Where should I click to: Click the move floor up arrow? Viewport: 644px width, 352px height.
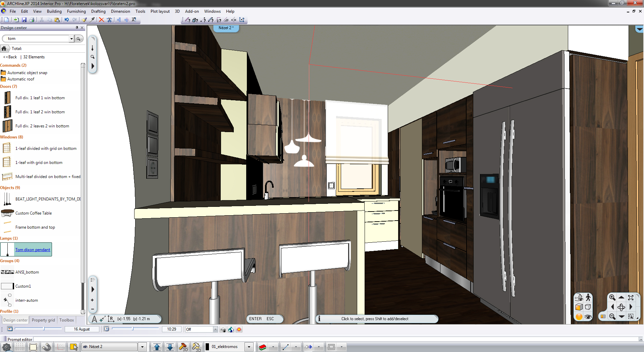(x=157, y=347)
